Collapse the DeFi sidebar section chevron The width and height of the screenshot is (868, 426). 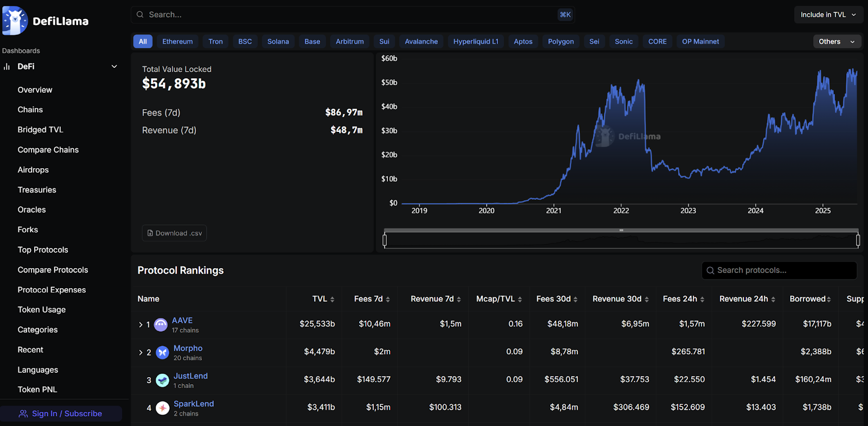[x=114, y=67]
